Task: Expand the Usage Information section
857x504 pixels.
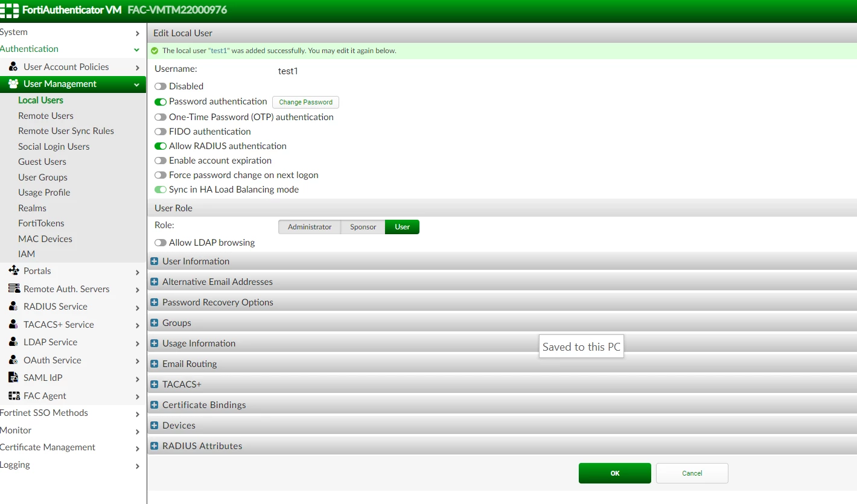Action: coord(155,343)
